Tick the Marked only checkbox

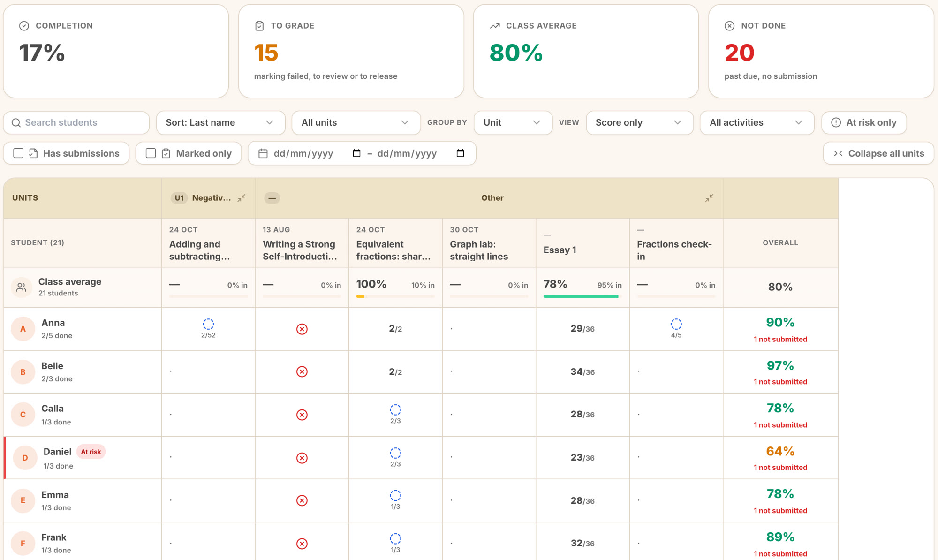click(x=151, y=153)
